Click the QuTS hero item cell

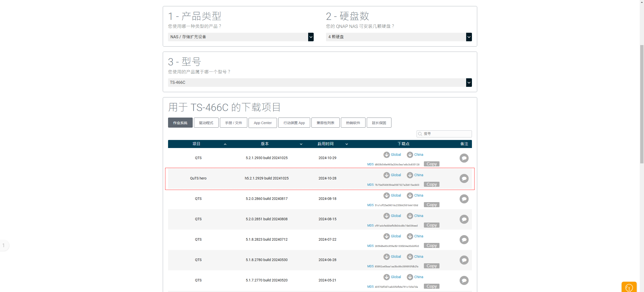click(198, 178)
